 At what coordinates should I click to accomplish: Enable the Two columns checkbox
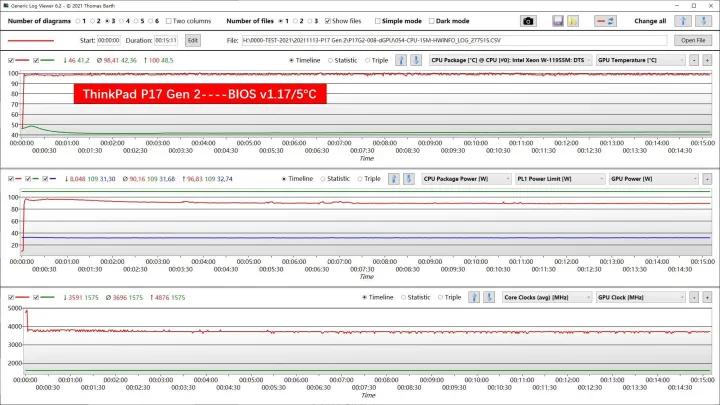(168, 20)
